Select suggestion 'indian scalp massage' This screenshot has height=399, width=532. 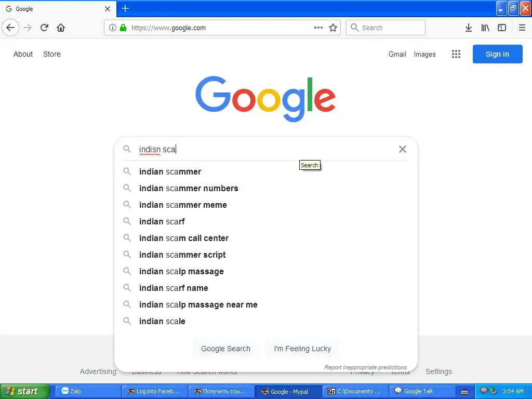coord(266,271)
